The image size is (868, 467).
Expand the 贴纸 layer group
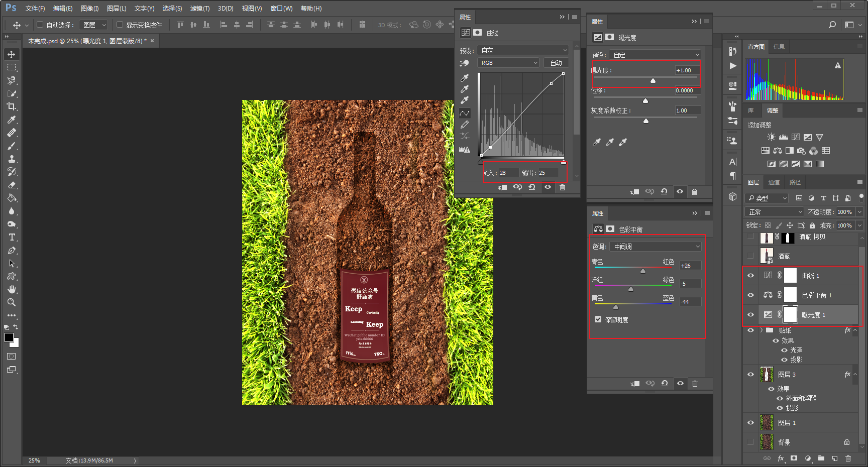click(x=762, y=330)
